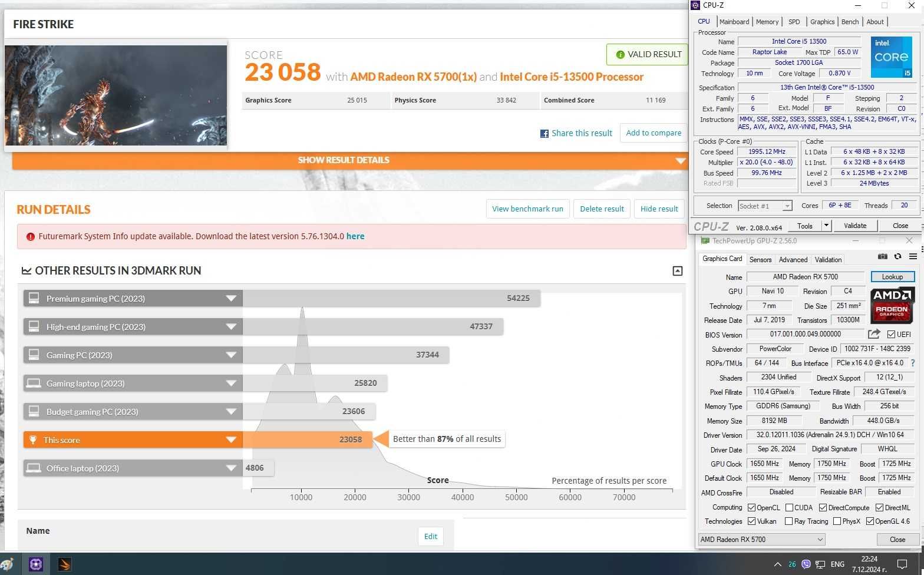Expand the Gaming laptop (2023) row
This screenshot has height=575, width=924.
[231, 384]
